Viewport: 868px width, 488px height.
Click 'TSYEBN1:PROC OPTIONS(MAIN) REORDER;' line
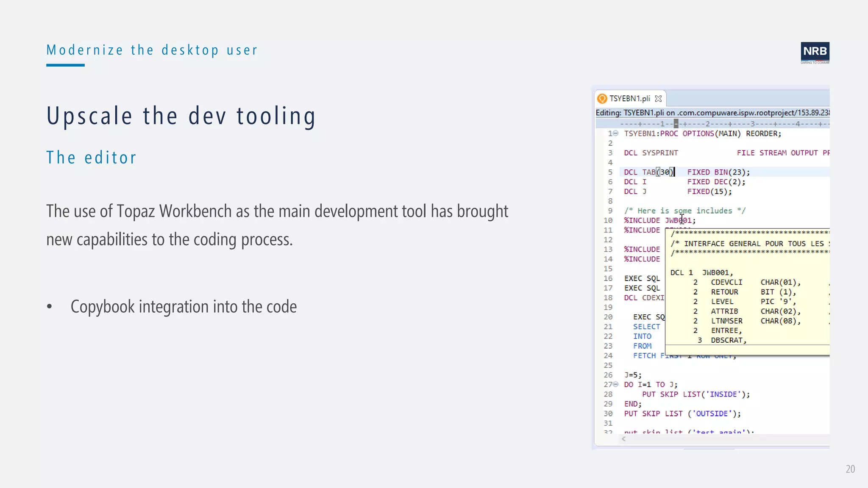703,133
